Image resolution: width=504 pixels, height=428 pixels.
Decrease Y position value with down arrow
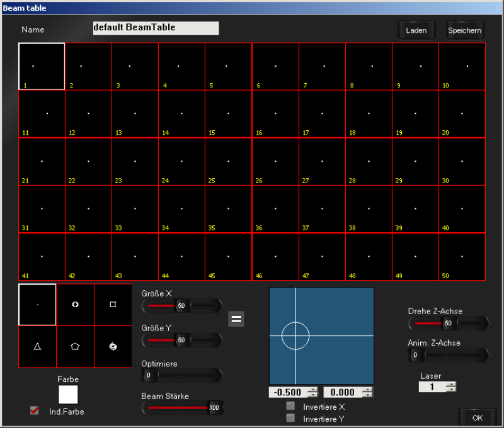click(x=367, y=395)
